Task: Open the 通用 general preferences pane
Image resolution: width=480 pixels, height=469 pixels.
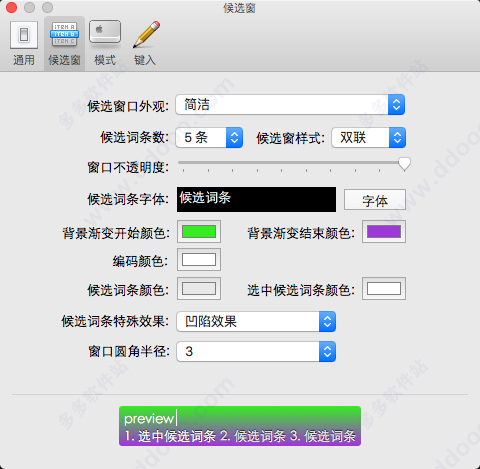Action: (24, 43)
